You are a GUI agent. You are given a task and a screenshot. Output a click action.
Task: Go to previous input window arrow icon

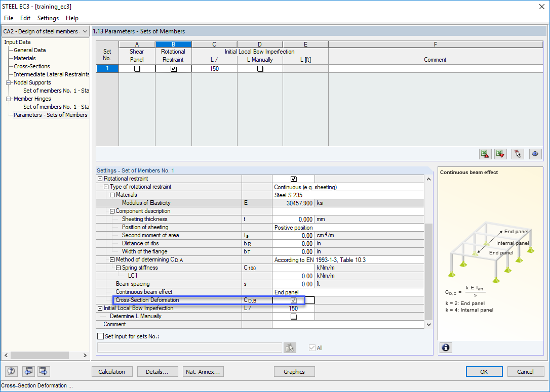[x=28, y=372]
